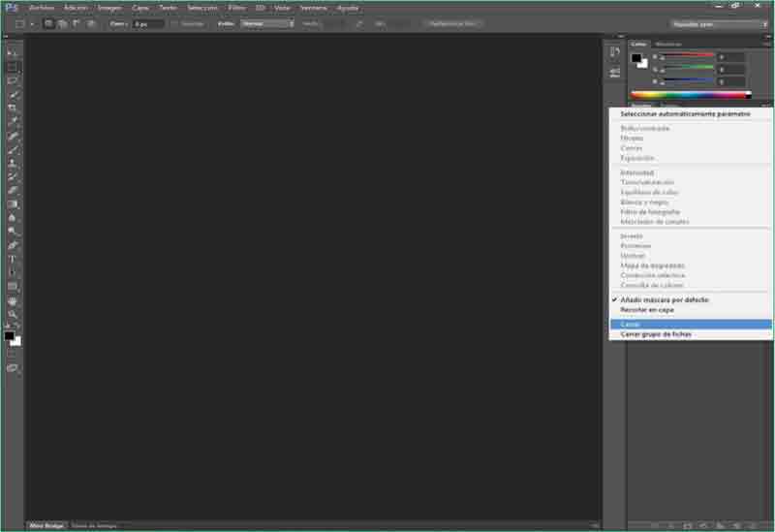Expand the tool preset picker arrow

tap(31, 23)
